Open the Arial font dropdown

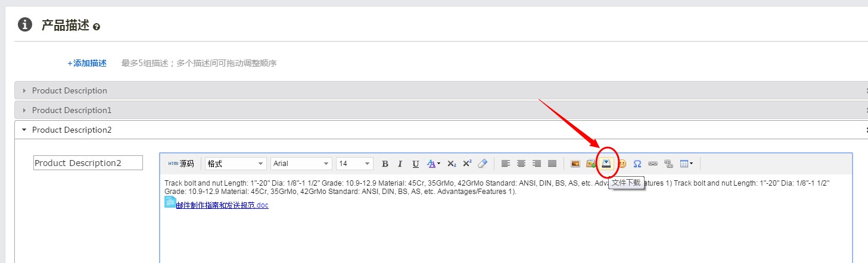pos(301,164)
